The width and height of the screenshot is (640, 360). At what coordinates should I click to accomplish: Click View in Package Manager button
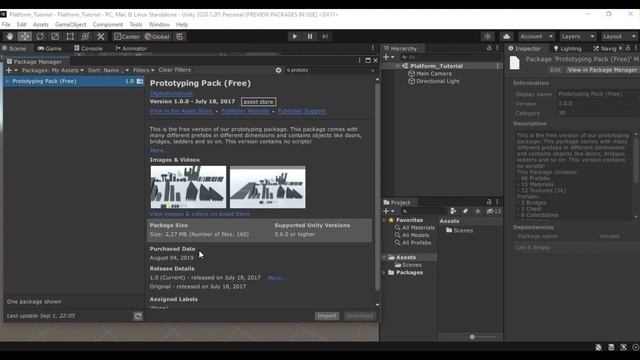point(602,70)
